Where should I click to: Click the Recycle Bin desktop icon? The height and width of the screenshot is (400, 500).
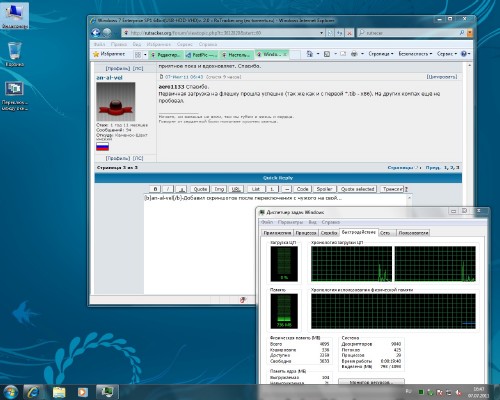tap(15, 54)
